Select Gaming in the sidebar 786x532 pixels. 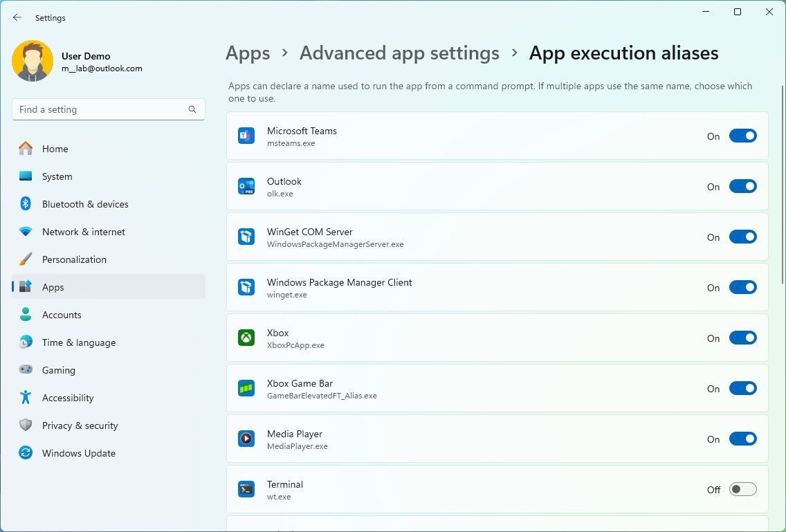coord(59,370)
